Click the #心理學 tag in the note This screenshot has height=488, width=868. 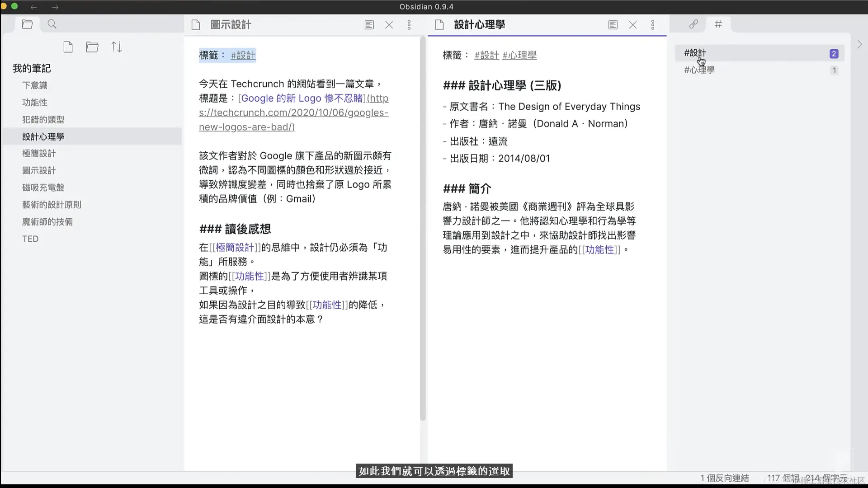(x=519, y=55)
